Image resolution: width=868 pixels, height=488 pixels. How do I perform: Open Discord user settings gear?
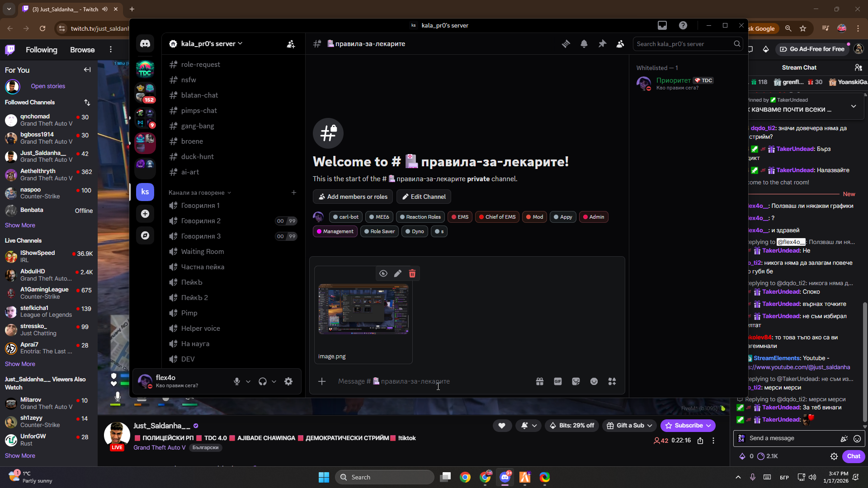pos(288,381)
